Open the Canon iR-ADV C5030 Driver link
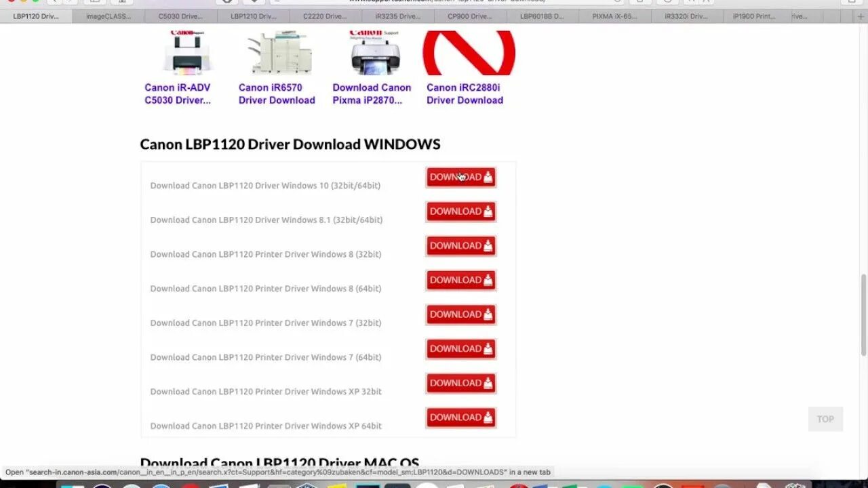 pyautogui.click(x=178, y=94)
